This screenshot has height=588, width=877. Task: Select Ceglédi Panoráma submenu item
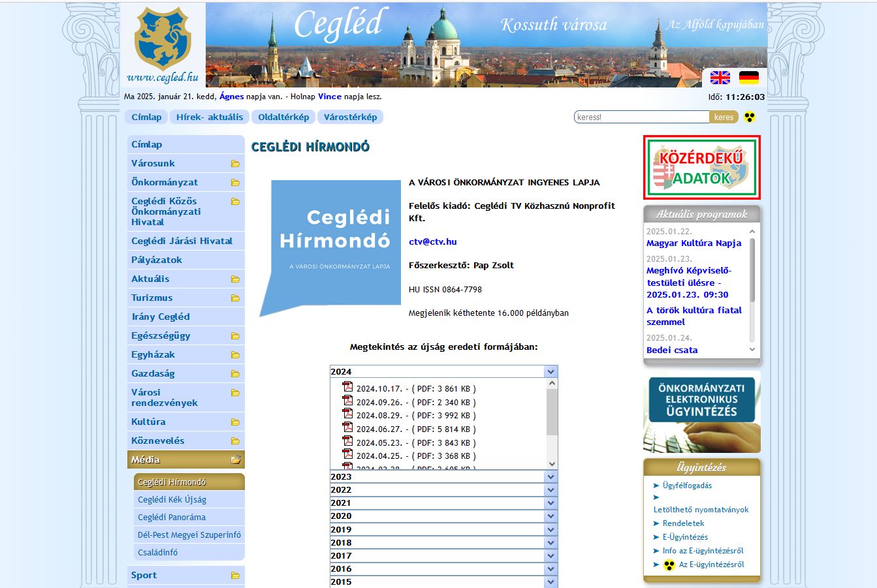coord(189,517)
